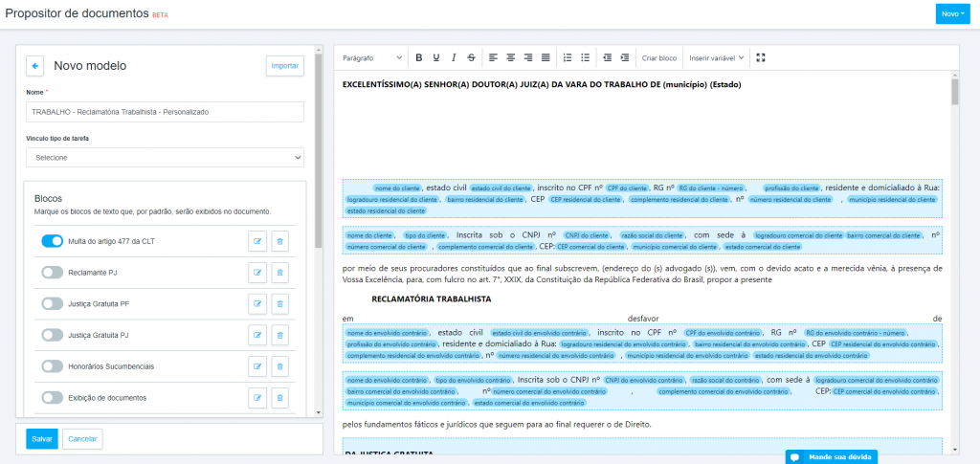Delete the Honorários Sucumbenciais block
980x464 pixels.
280,366
